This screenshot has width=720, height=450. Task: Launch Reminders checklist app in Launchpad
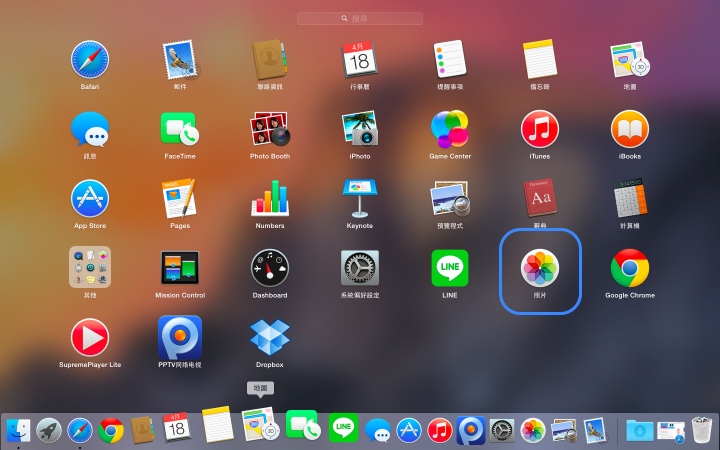pyautogui.click(x=450, y=59)
